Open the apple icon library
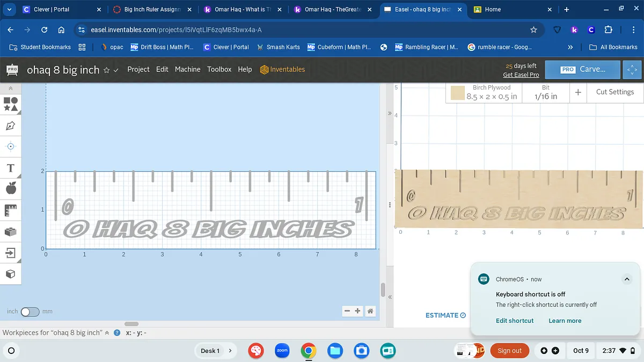 coord(11,188)
